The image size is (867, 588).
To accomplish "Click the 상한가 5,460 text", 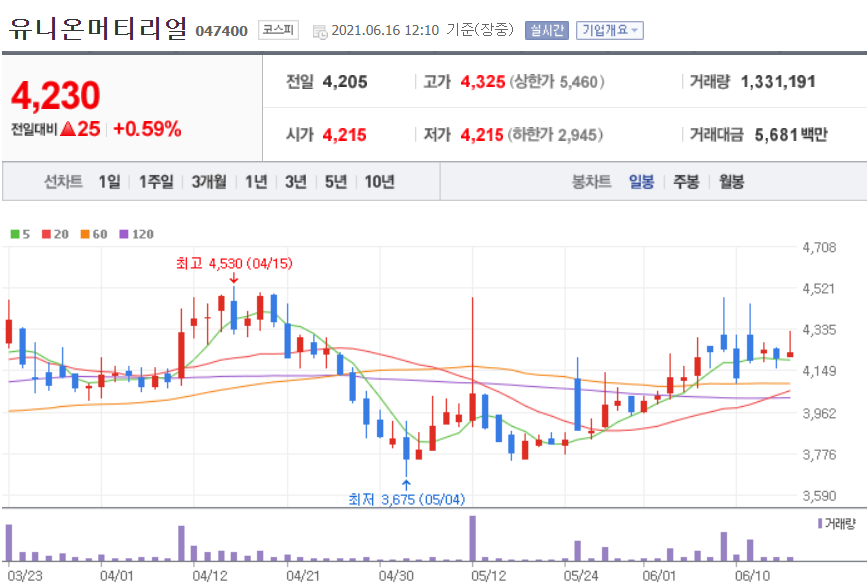I will coord(557,82).
